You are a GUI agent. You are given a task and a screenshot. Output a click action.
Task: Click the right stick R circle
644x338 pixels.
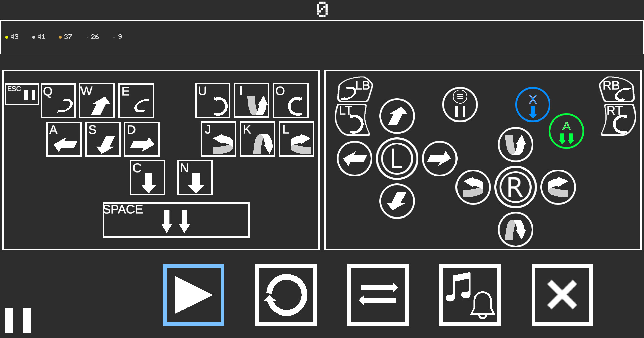516,187
